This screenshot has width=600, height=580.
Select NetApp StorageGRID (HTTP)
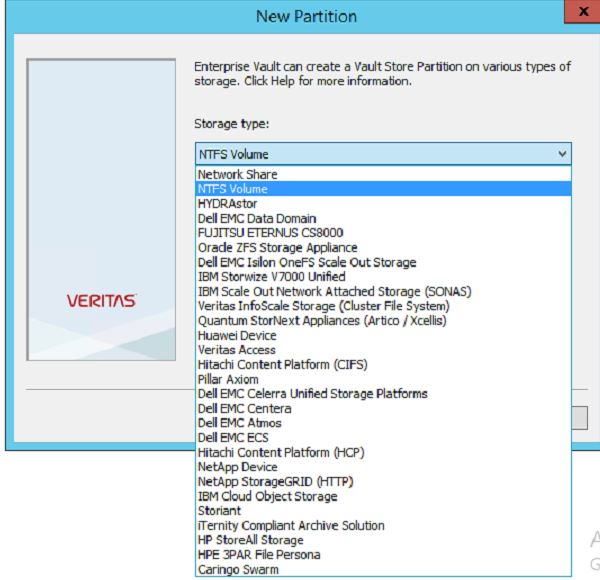coord(275,482)
